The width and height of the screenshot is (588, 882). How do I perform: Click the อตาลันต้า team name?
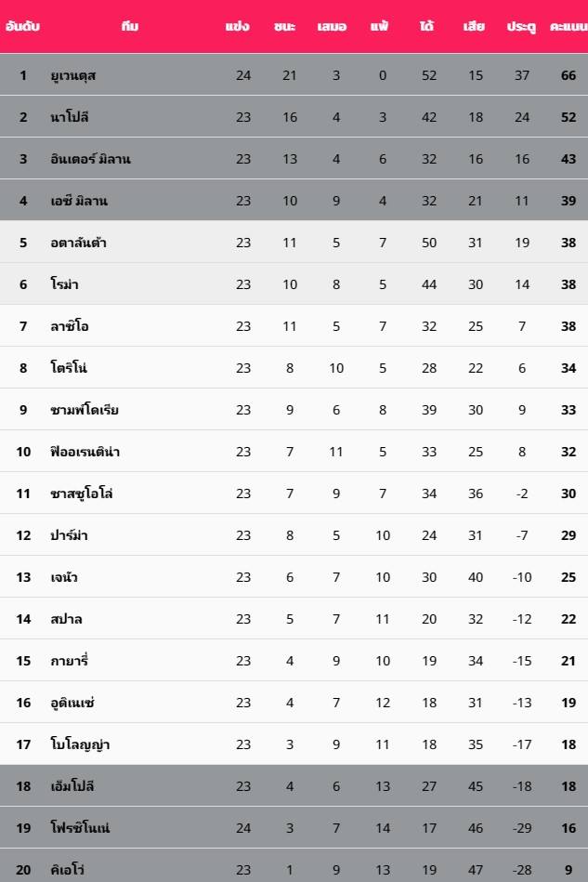coord(78,243)
